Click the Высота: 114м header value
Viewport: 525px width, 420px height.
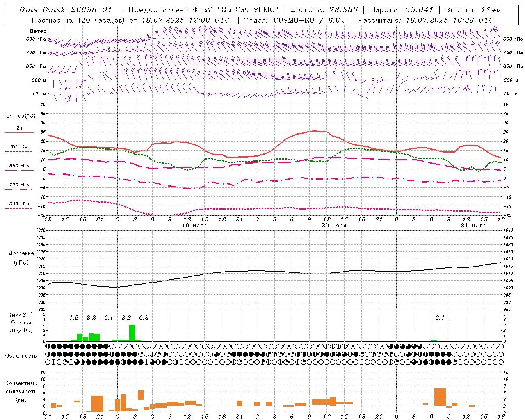473,10
